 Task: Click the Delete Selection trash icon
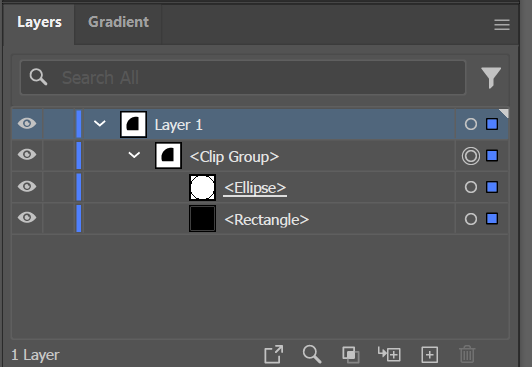(x=467, y=354)
